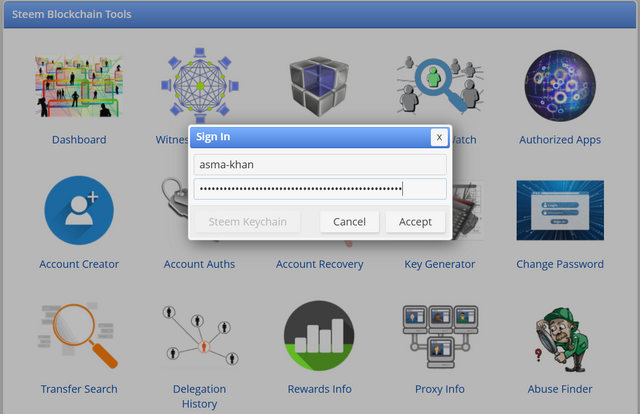The height and width of the screenshot is (414, 640).
Task: Open the Key Generator icon
Action: coord(468,210)
